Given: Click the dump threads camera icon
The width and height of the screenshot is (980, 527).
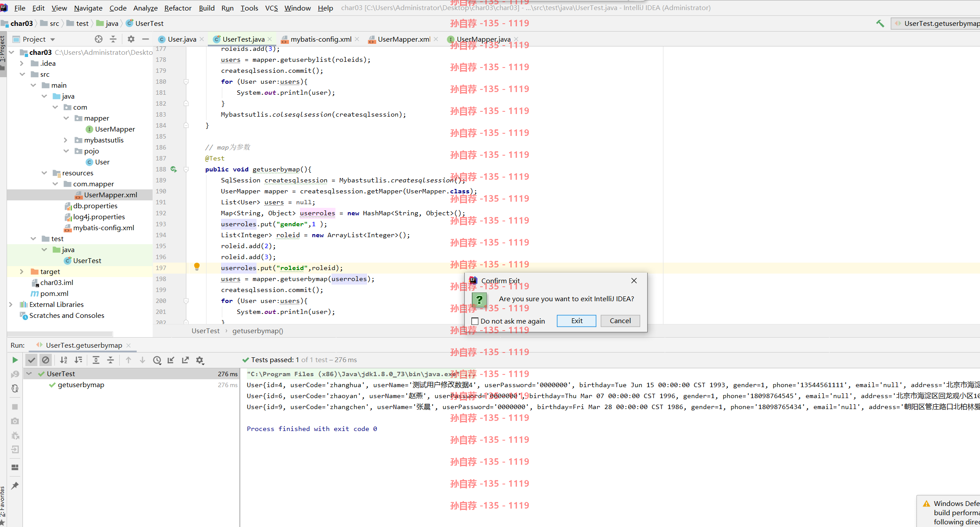Looking at the screenshot, I should (x=15, y=421).
